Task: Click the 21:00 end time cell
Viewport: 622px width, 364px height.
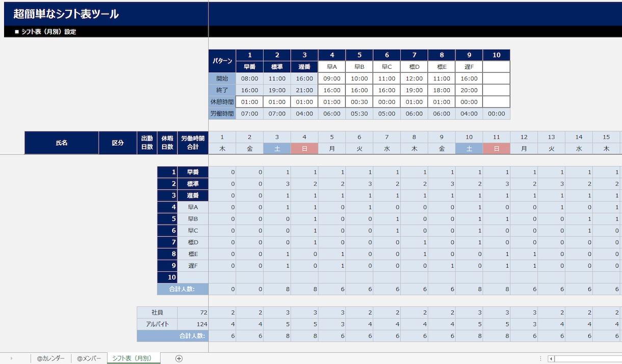Action: (304, 90)
